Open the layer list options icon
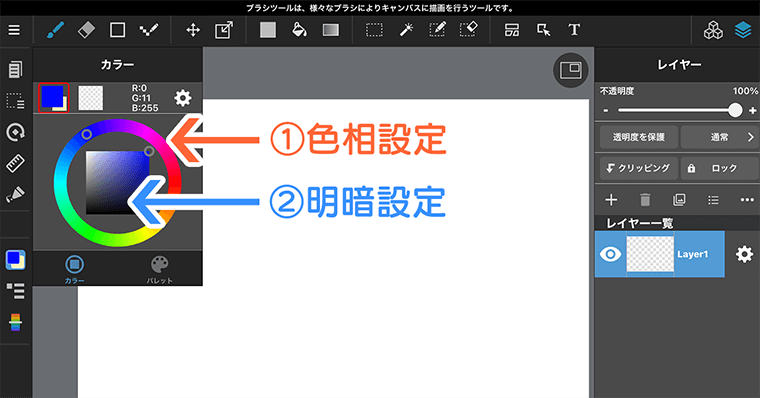This screenshot has width=760, height=398. click(713, 200)
